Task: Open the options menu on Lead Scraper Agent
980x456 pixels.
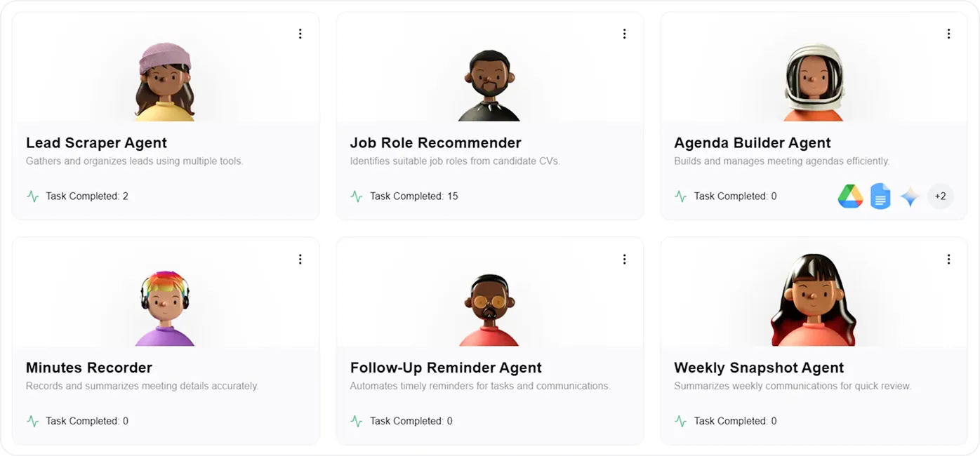Action: [300, 33]
